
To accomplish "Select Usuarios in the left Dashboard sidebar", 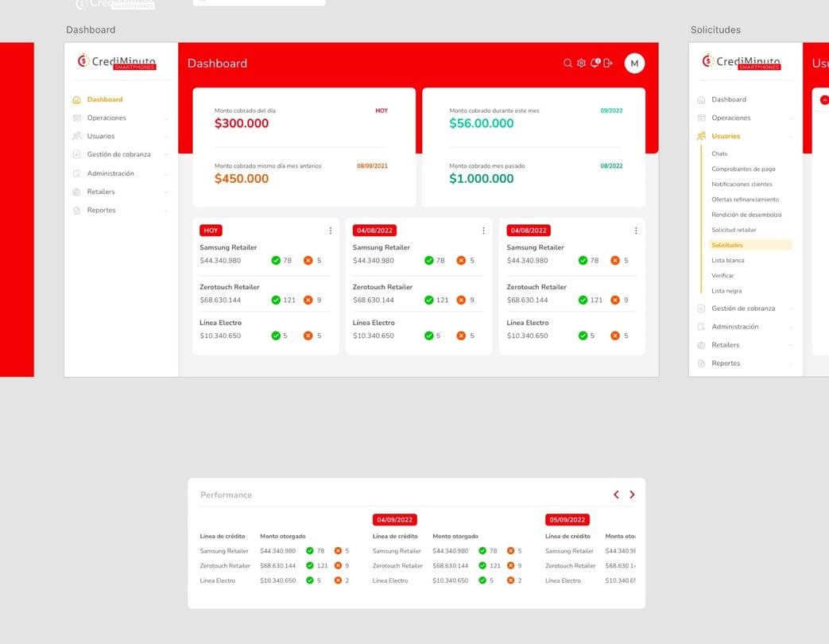I will click(101, 136).
